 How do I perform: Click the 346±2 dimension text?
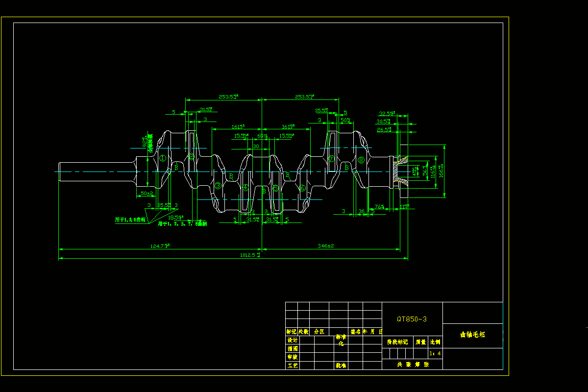[325, 245]
